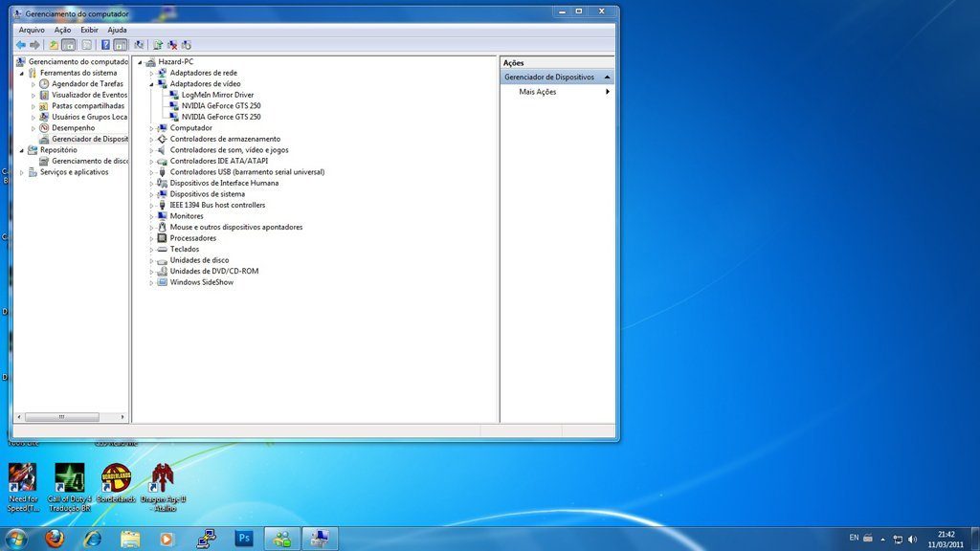
Task: Expand Processadores category arrow
Action: click(x=151, y=238)
